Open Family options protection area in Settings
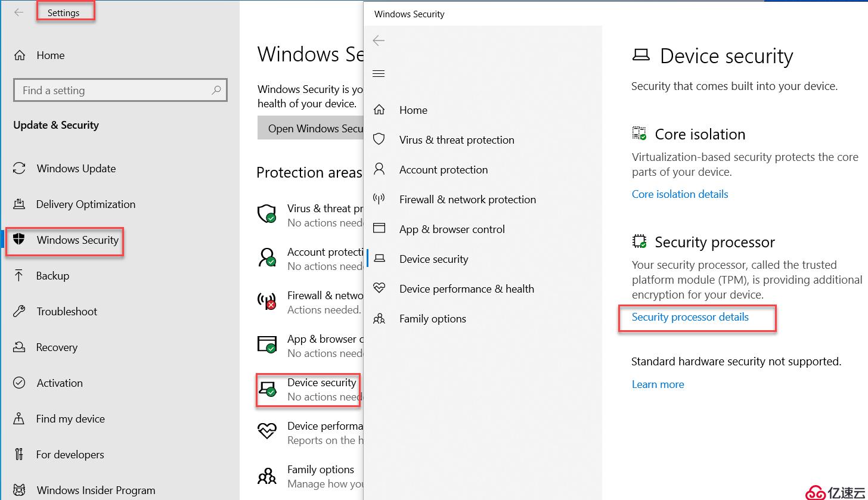868x500 pixels. click(310, 476)
